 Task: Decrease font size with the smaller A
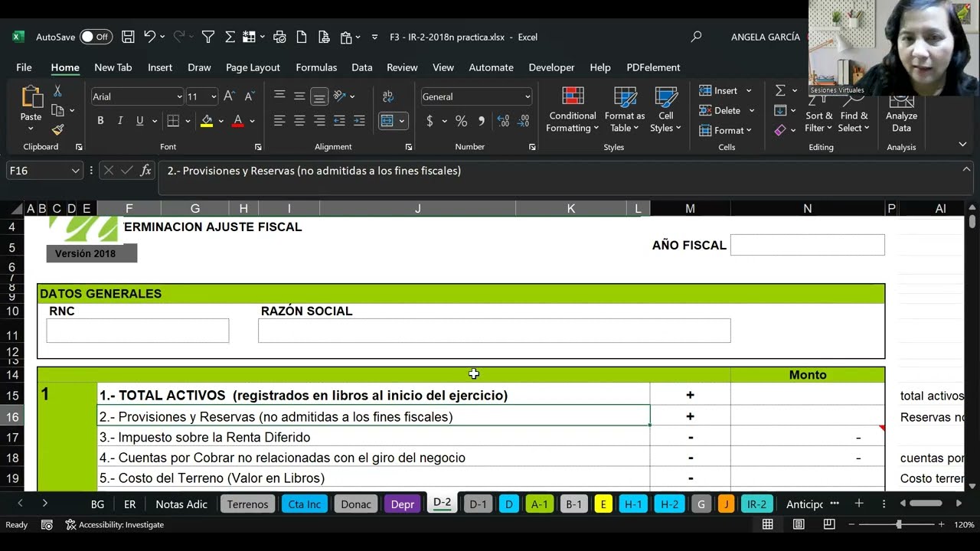(249, 96)
